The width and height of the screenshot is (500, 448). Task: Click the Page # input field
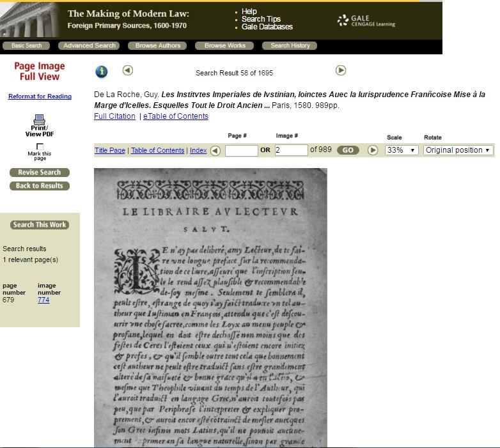(x=242, y=150)
